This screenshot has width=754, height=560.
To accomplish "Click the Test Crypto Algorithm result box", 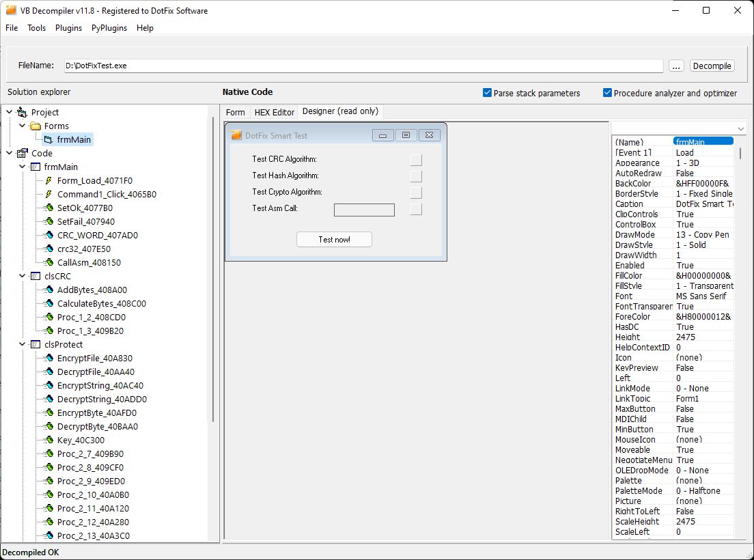I will point(416,193).
